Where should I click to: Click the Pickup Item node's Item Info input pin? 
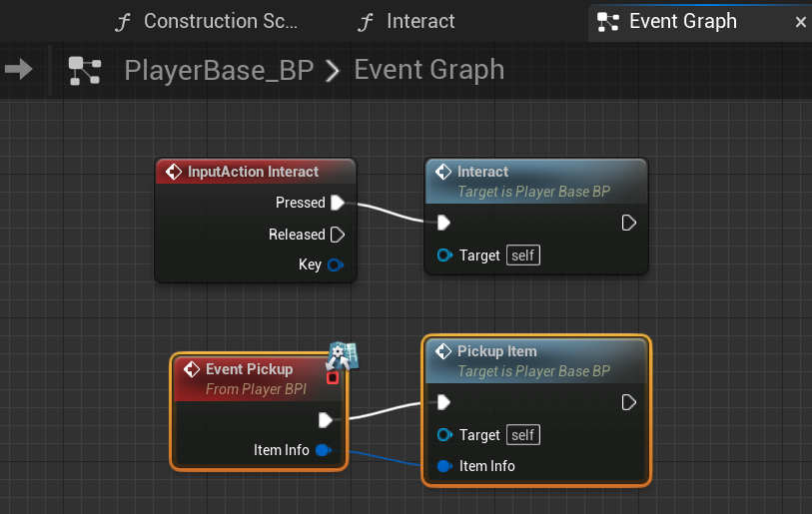[x=444, y=466]
